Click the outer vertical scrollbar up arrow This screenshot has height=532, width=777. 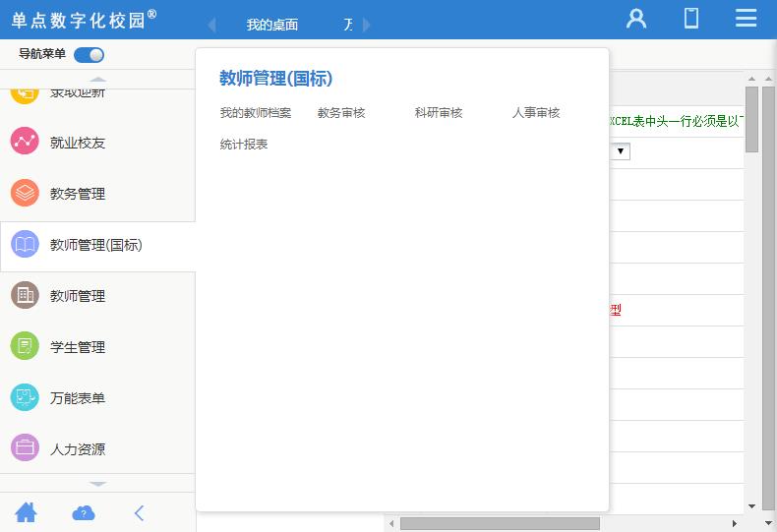[x=768, y=79]
